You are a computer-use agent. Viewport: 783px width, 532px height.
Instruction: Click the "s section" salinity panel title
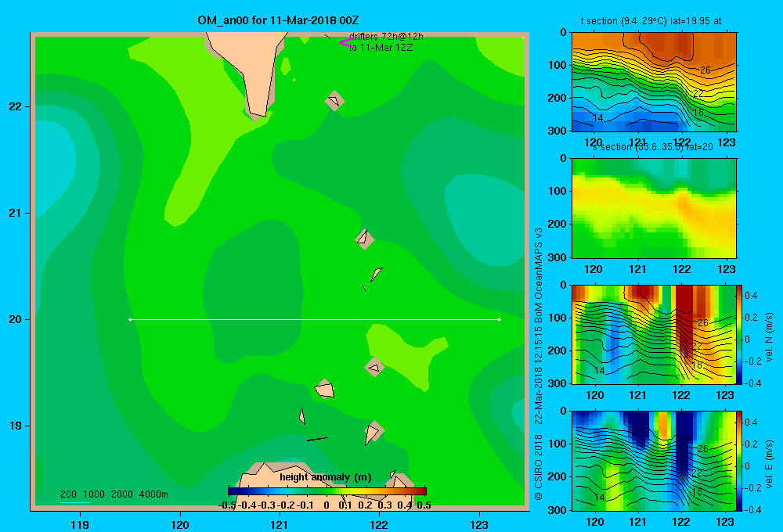pos(652,147)
